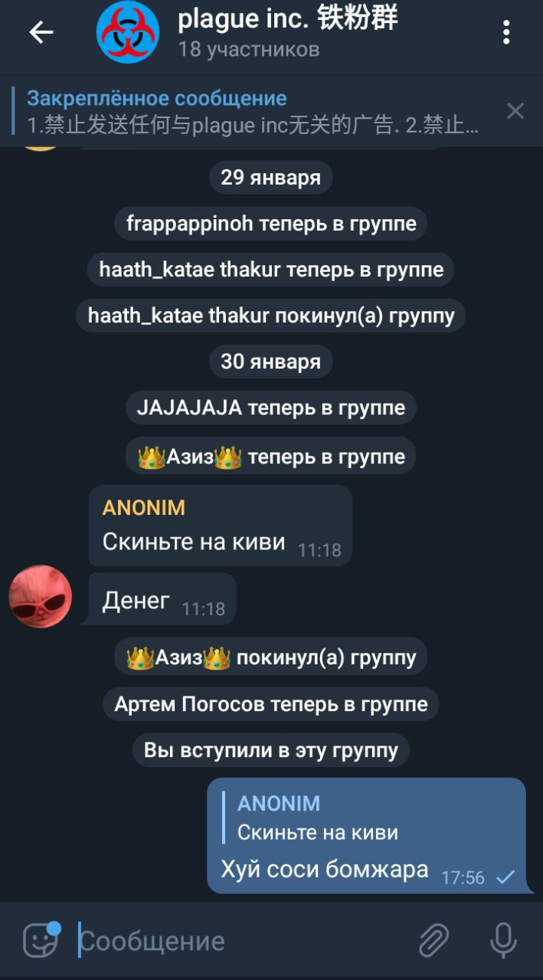Tap 'frappappinoh теперь в группе' service message
Image resolution: width=543 pixels, height=980 pixels.
[271, 224]
